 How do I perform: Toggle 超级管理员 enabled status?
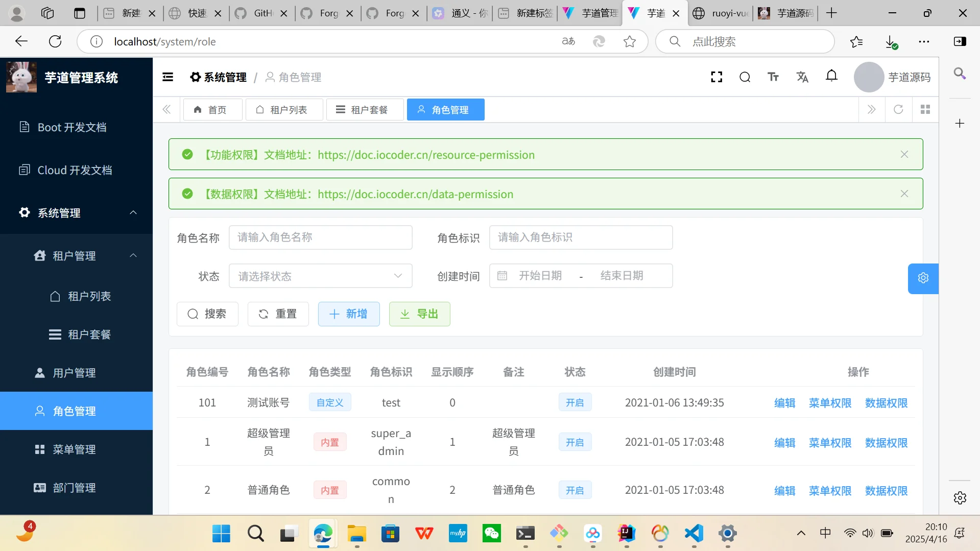(x=575, y=442)
